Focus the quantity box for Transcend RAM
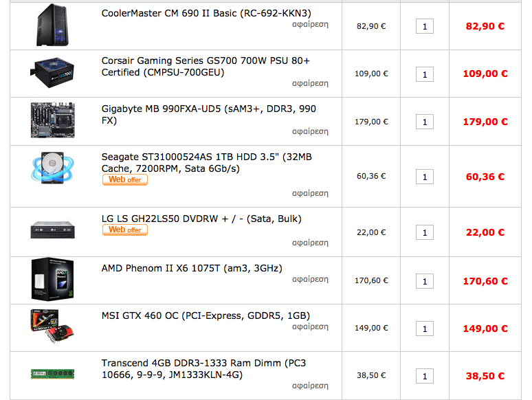 425,376
